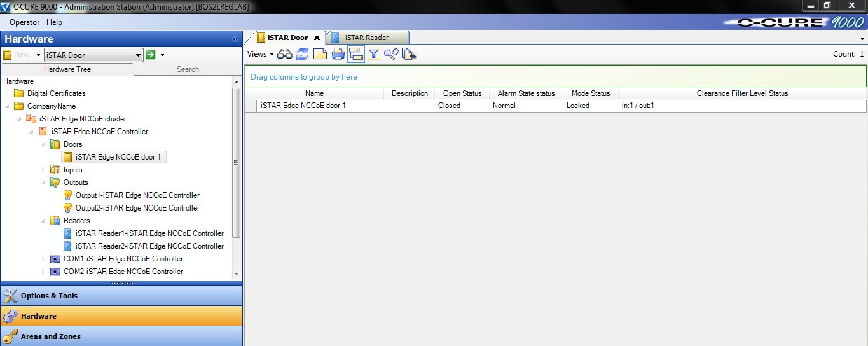868x346 pixels.
Task: Click the Doors folder icon
Action: [x=55, y=144]
